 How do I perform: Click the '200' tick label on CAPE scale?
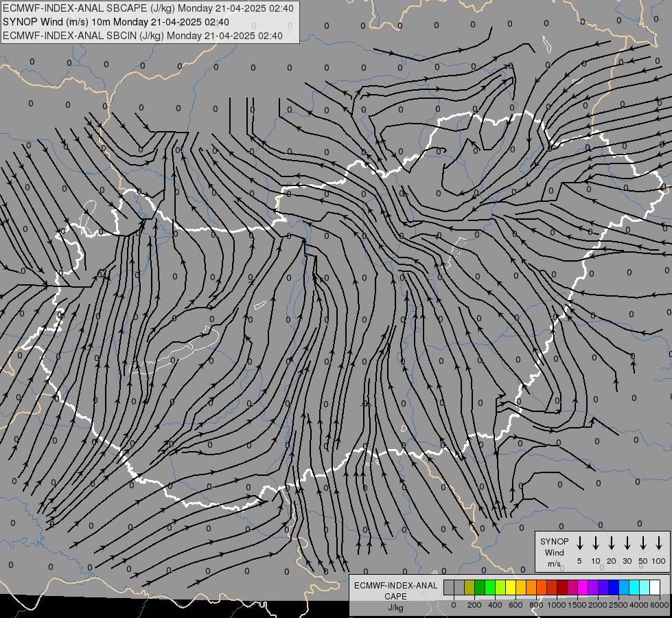point(474,605)
